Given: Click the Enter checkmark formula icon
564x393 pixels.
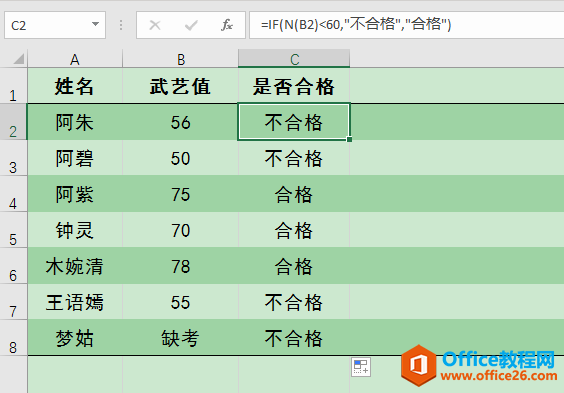Looking at the screenshot, I should point(191,25).
